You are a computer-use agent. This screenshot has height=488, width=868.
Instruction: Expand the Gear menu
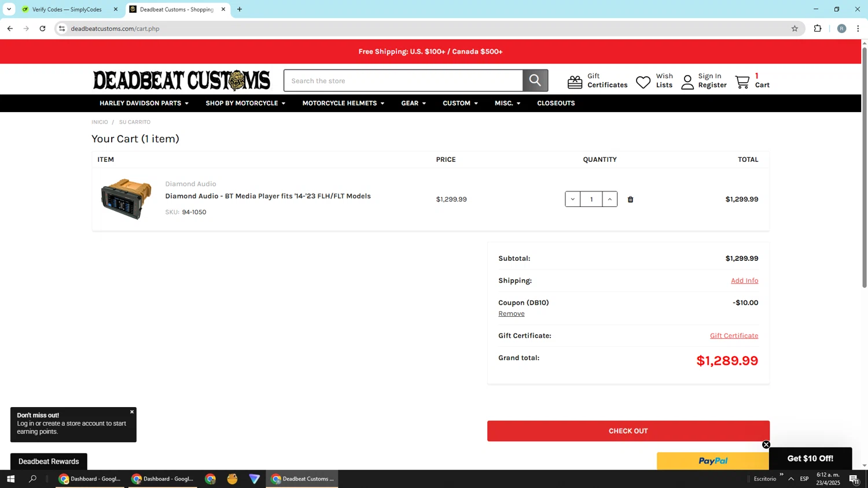[x=413, y=103]
